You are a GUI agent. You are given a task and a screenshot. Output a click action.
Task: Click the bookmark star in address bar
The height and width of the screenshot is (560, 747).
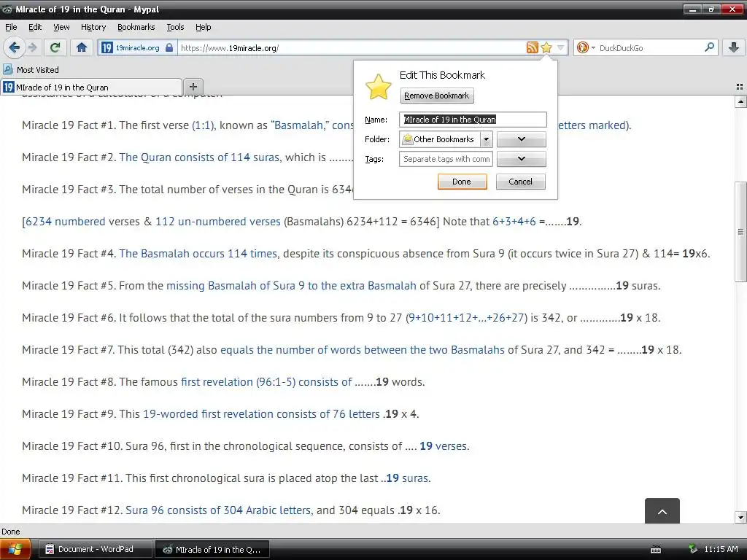(x=546, y=47)
